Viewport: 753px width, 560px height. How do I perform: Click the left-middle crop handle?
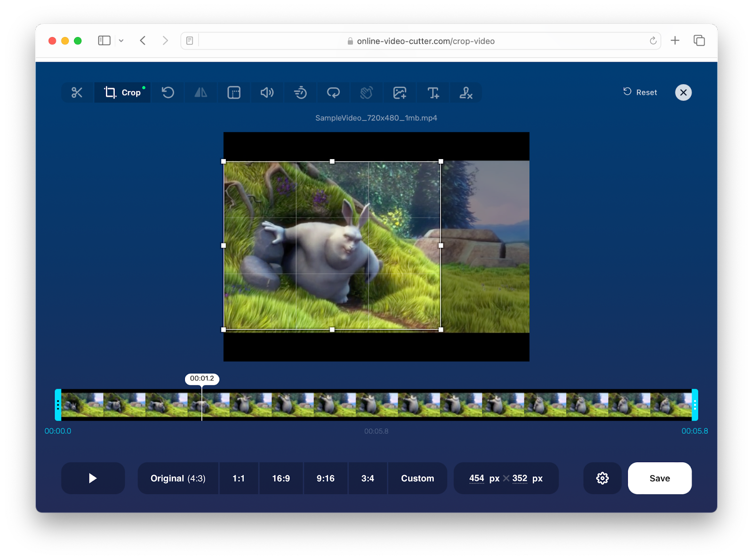point(224,246)
